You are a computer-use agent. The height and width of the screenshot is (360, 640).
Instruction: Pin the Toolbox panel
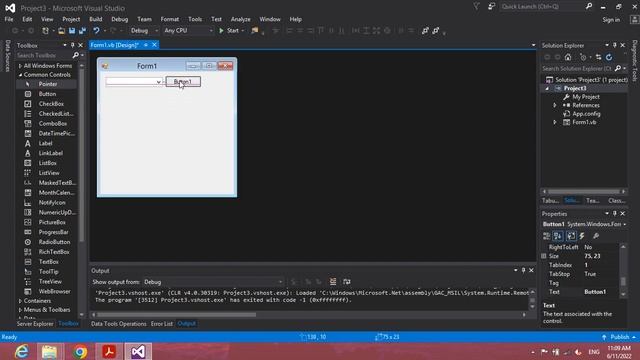pos(73,45)
